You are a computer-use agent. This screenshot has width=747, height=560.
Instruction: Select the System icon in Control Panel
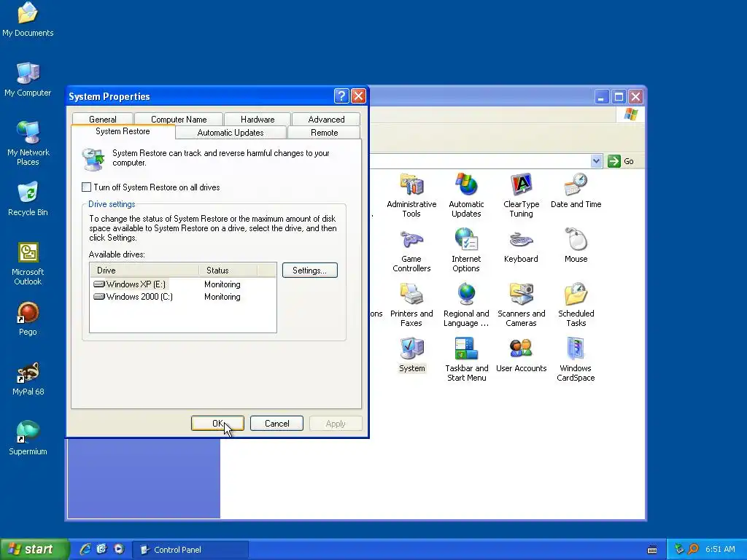[x=411, y=355]
